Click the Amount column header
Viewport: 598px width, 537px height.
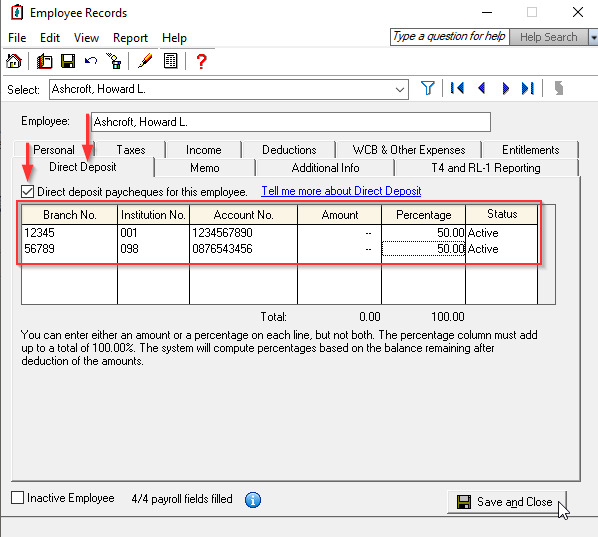[339, 215]
